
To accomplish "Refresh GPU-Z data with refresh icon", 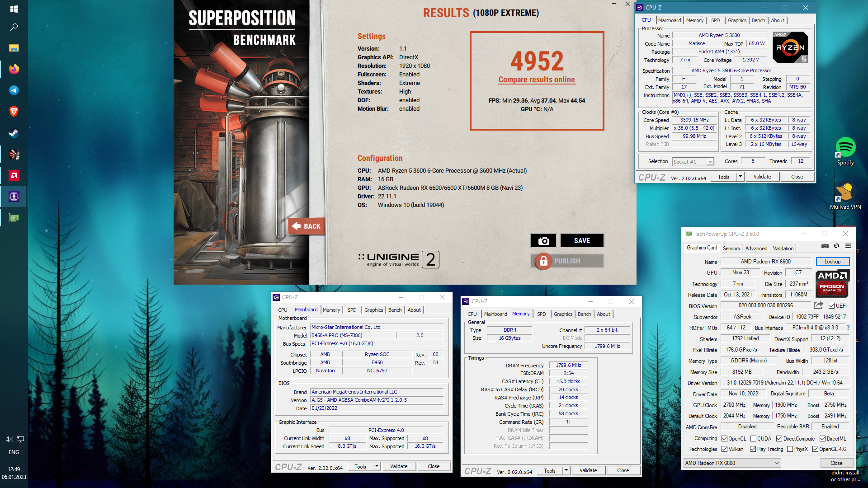I will coord(837,246).
